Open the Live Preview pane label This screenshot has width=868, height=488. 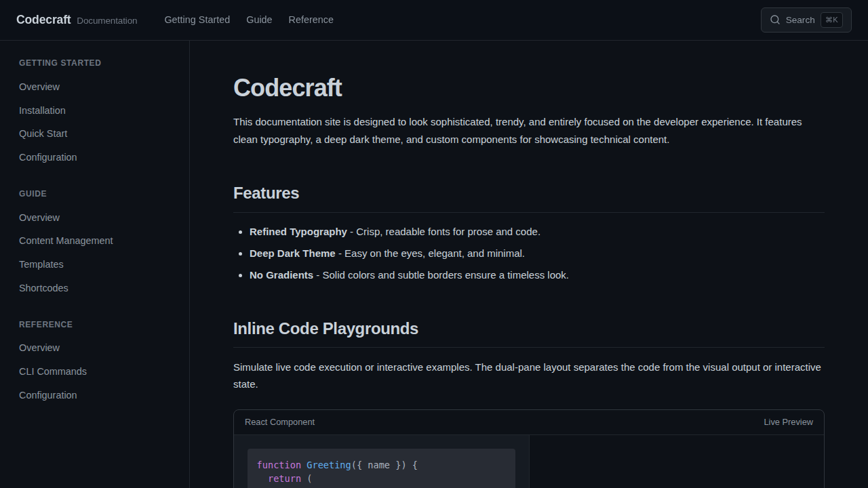(x=788, y=422)
